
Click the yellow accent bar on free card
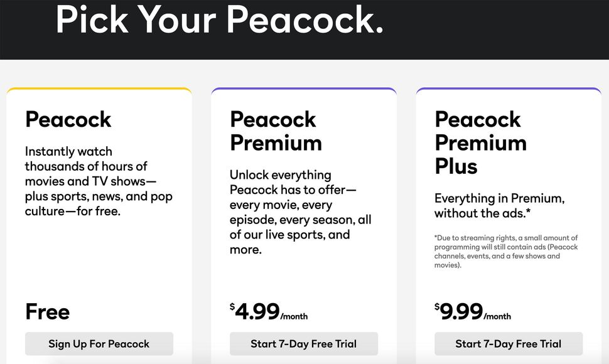point(99,90)
